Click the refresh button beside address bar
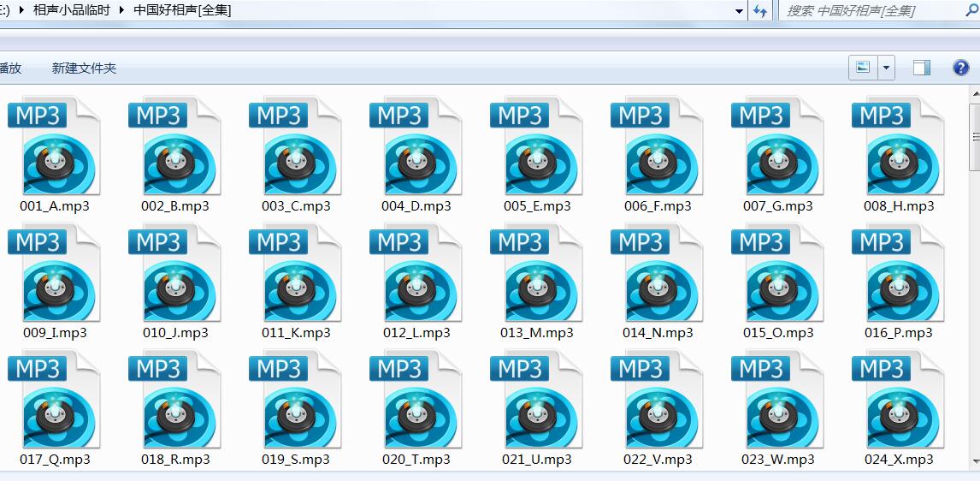Screen dimensions: 980x481 click(x=760, y=10)
